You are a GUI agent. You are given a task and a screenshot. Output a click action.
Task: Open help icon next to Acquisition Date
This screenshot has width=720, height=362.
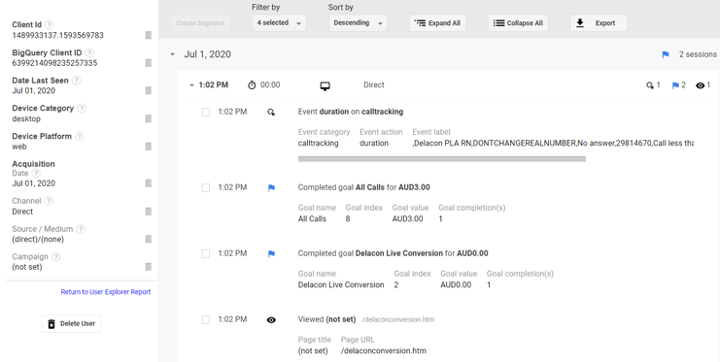[36, 173]
